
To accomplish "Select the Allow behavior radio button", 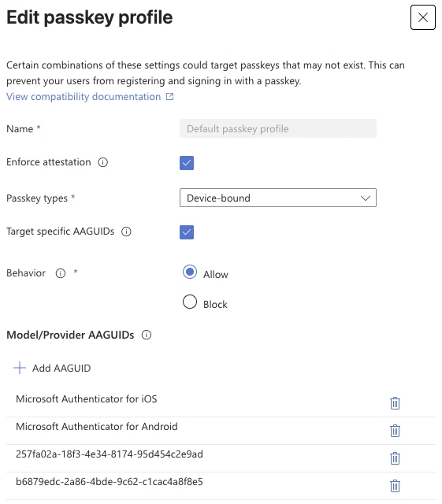I will click(x=190, y=272).
